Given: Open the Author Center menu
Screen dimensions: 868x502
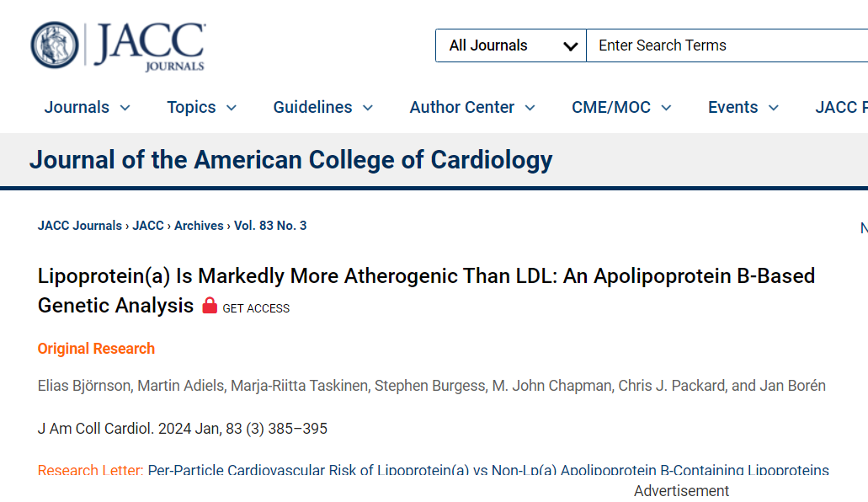Looking at the screenshot, I should [x=472, y=107].
